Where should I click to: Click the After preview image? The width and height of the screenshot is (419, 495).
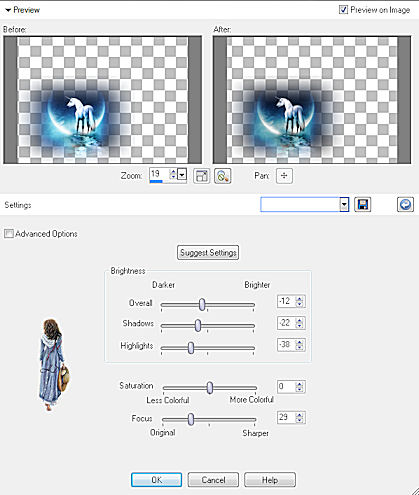point(312,100)
